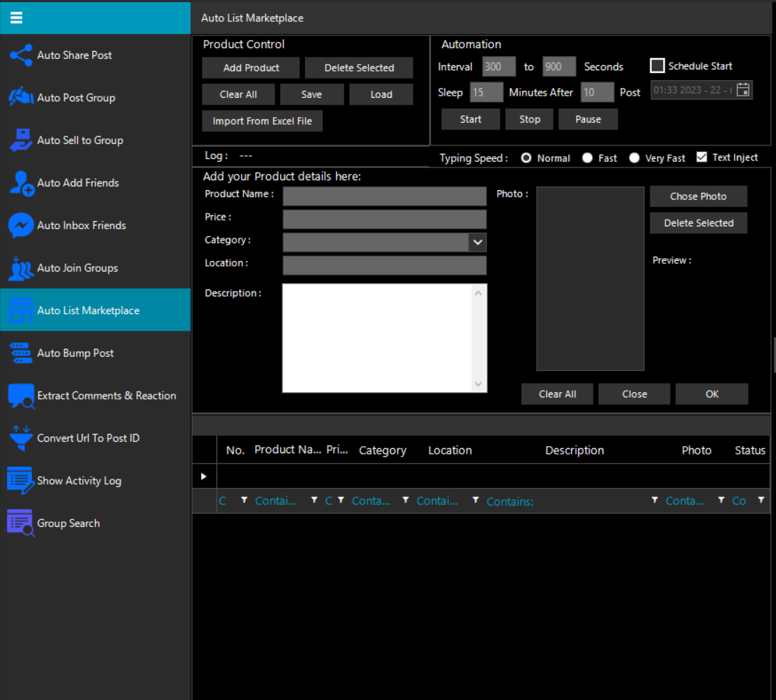Click the Category column header in grid
The height and width of the screenshot is (700, 776).
(x=382, y=450)
